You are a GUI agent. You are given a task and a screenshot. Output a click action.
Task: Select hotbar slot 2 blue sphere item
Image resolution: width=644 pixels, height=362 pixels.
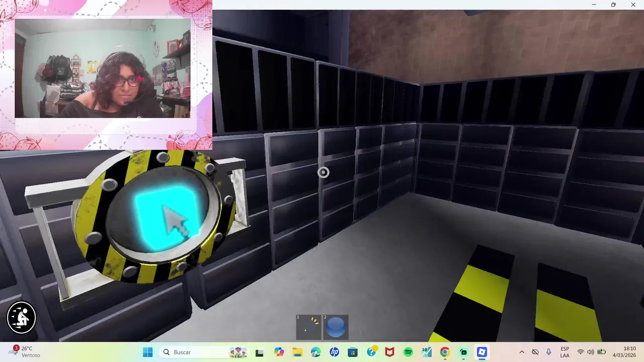point(336,327)
